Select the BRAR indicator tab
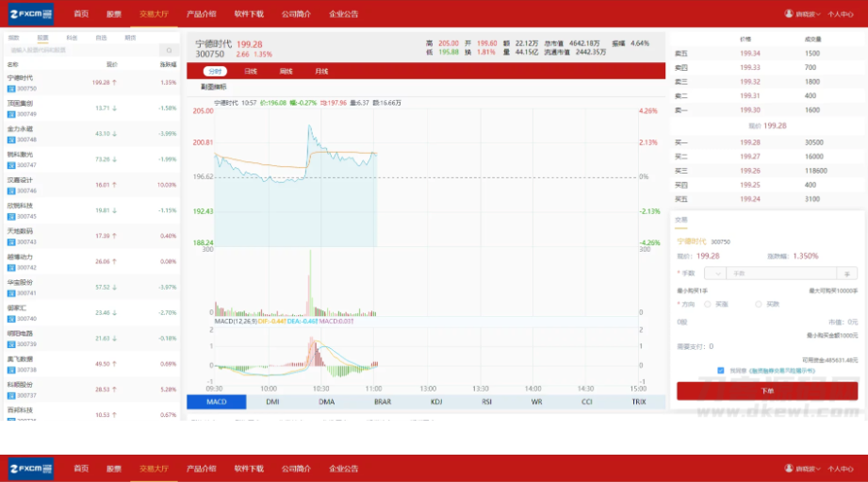 [383, 402]
